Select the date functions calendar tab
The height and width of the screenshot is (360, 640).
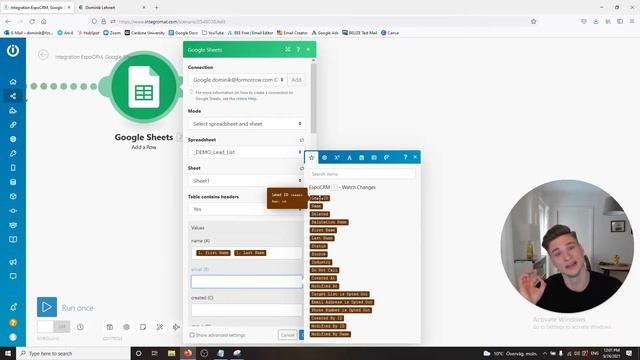362,158
